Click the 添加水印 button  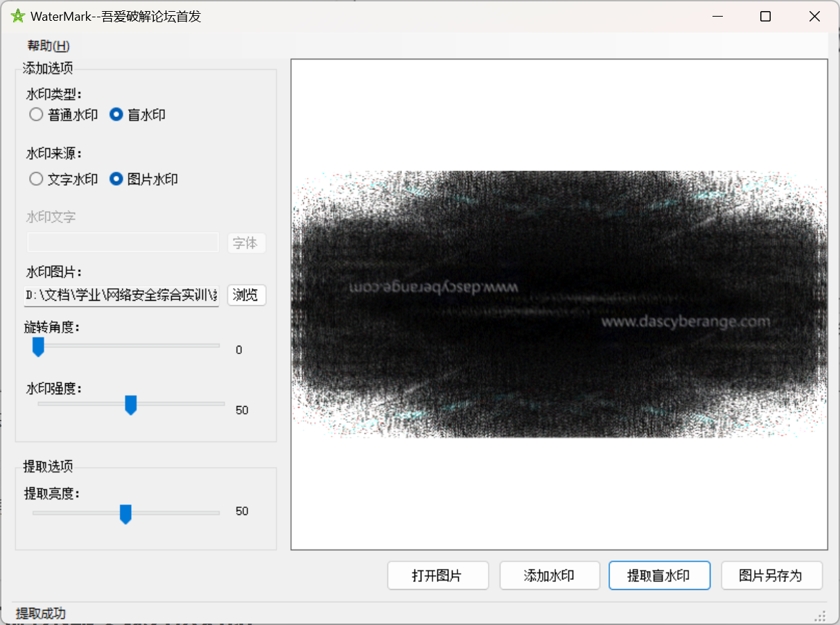[550, 575]
